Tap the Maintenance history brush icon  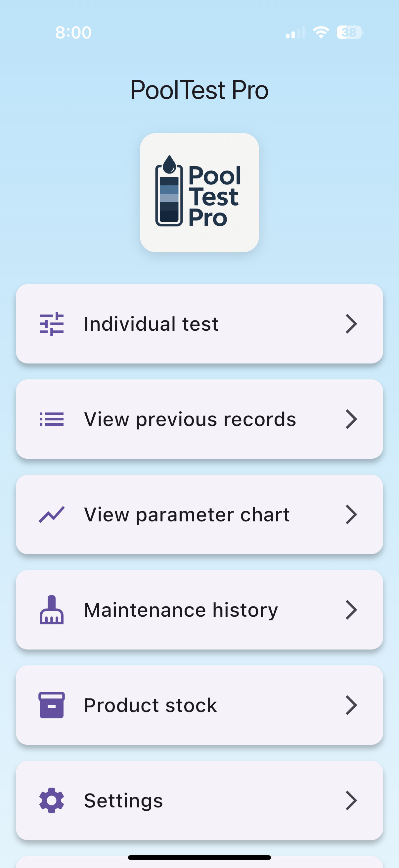[x=52, y=610]
